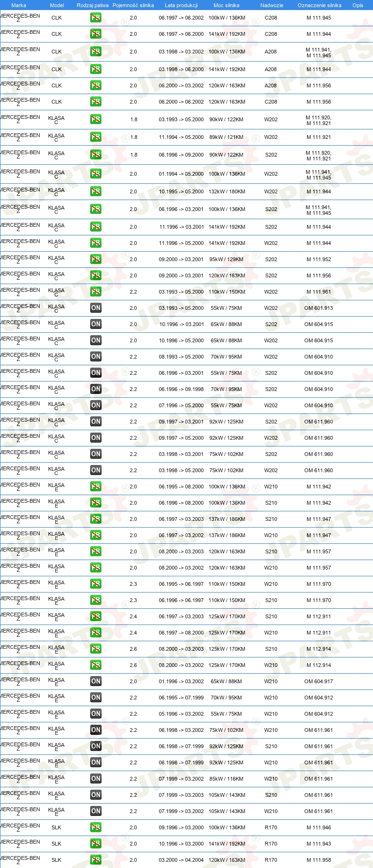Click the date range 11.1994 -> 05.2000
Image resolution: width=373 pixels, height=868 pixels.
(181, 137)
